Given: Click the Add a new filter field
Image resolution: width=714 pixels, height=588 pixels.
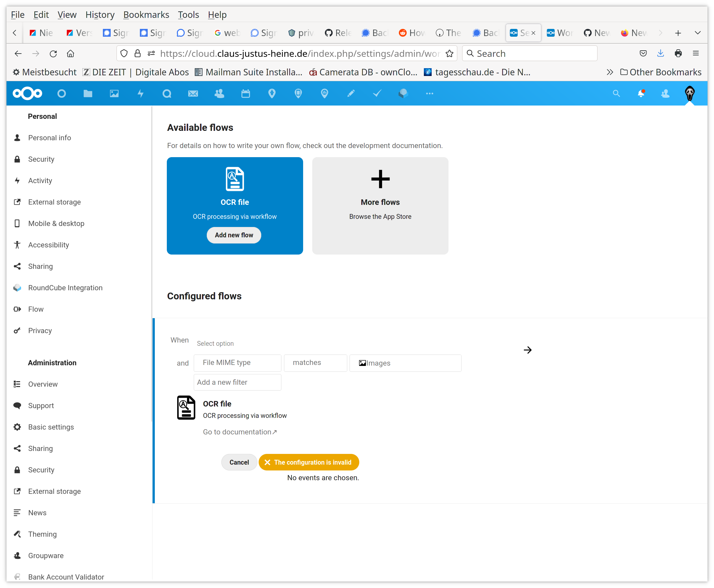Looking at the screenshot, I should tap(237, 382).
